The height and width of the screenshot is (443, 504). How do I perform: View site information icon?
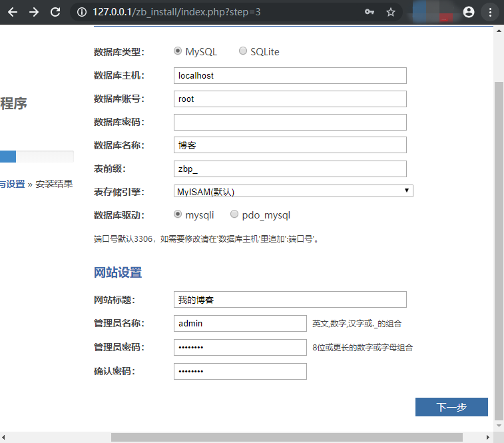coord(82,12)
